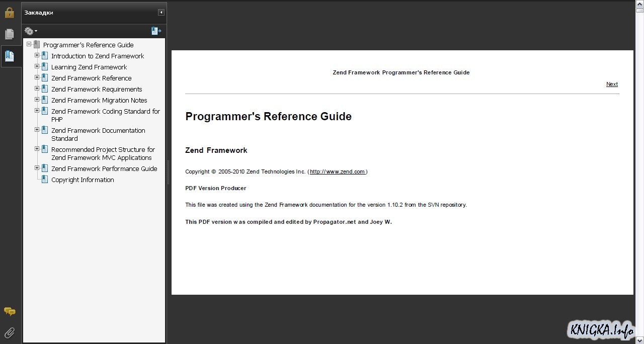Click the PDF Version Producer text
644x344 pixels.
(x=216, y=188)
